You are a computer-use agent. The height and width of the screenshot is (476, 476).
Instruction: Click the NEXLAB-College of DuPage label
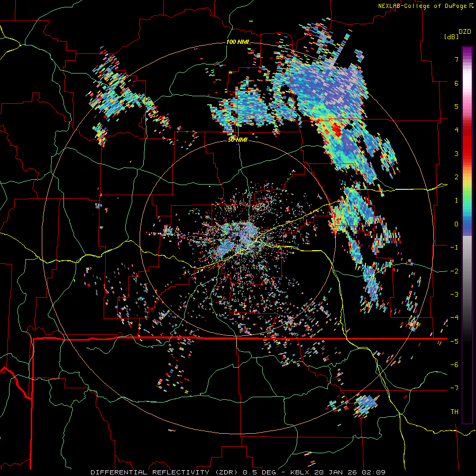click(x=423, y=6)
